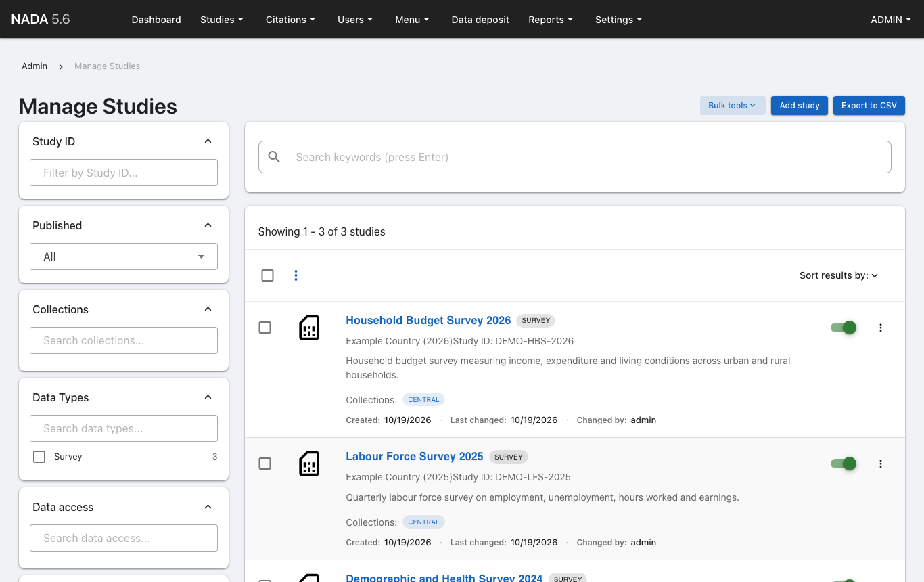
Task: Open the ADMIN account menu
Action: click(x=892, y=20)
